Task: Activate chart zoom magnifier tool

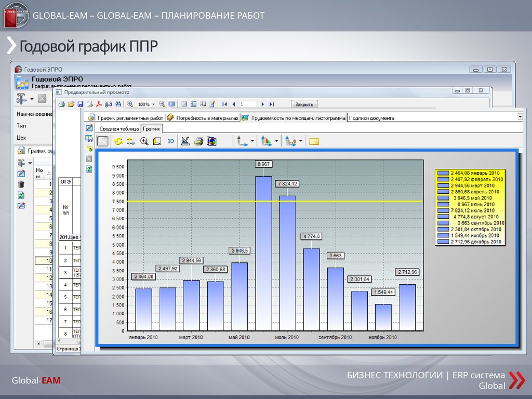Action: click(144, 141)
